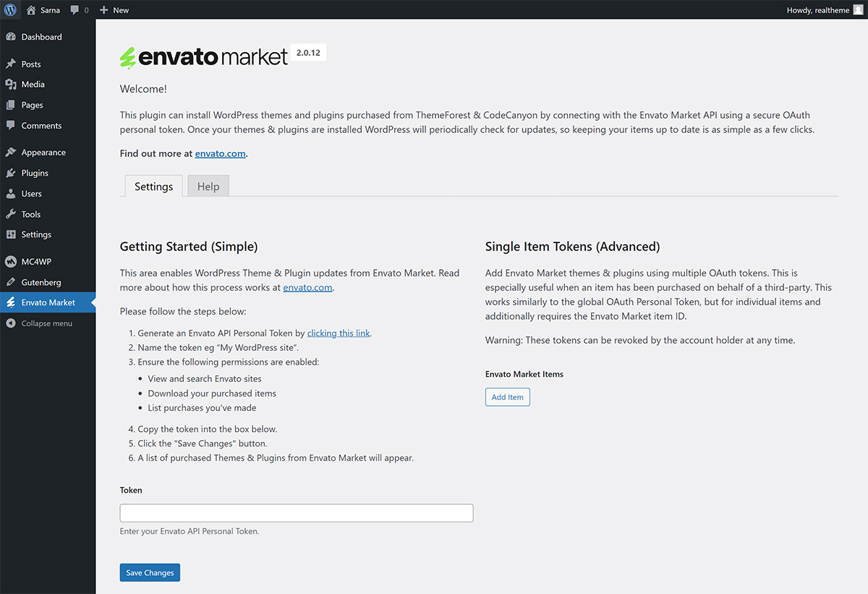Image resolution: width=868 pixels, height=594 pixels.
Task: Switch to the Help tab
Action: pos(208,187)
